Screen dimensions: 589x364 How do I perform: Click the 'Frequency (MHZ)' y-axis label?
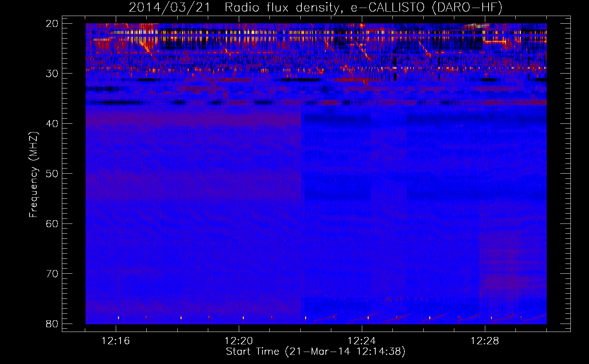33,175
